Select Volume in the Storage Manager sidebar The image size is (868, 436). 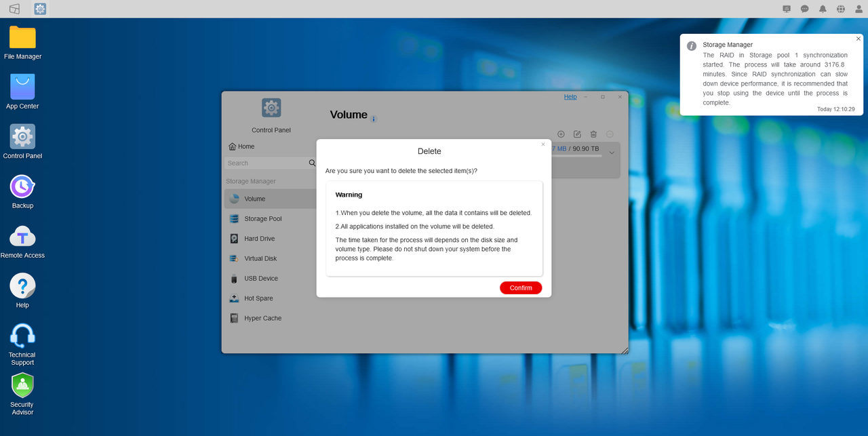[x=271, y=199]
